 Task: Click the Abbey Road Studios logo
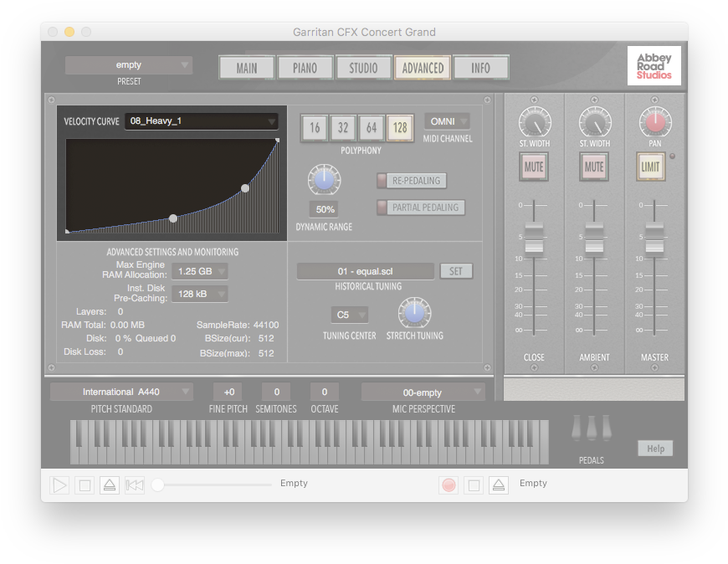tap(654, 65)
